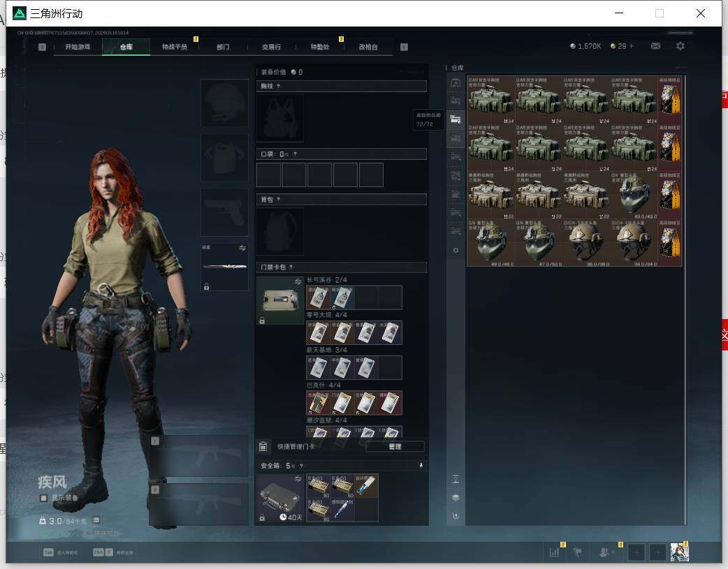Select the safe box container item
Viewport: 728px width, 569px height.
coord(280,498)
